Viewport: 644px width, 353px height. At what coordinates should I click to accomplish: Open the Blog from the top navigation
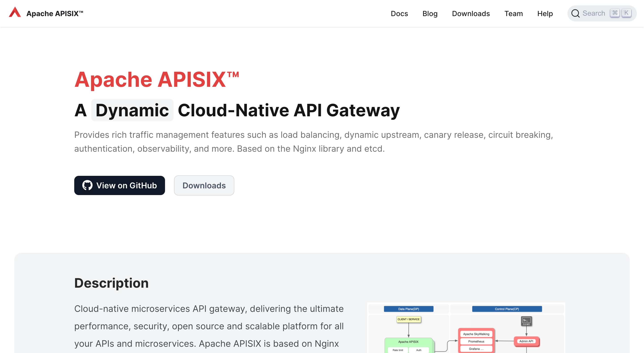pos(430,13)
